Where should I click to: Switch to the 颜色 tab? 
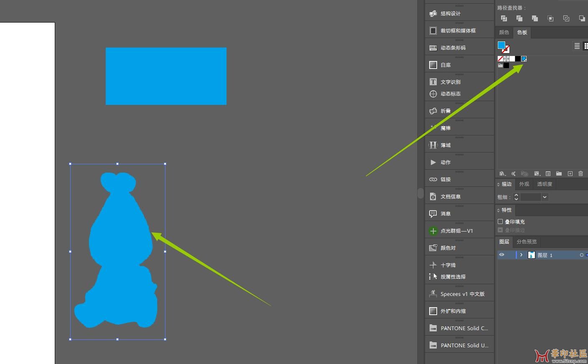[x=504, y=33]
